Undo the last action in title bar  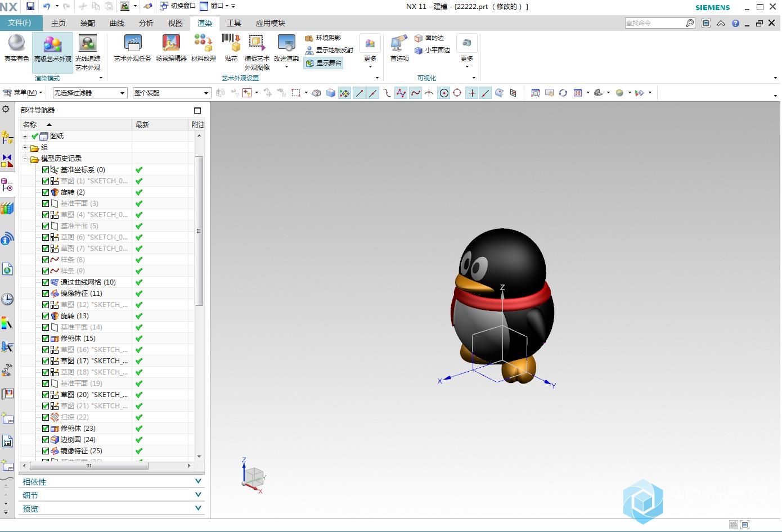point(47,6)
